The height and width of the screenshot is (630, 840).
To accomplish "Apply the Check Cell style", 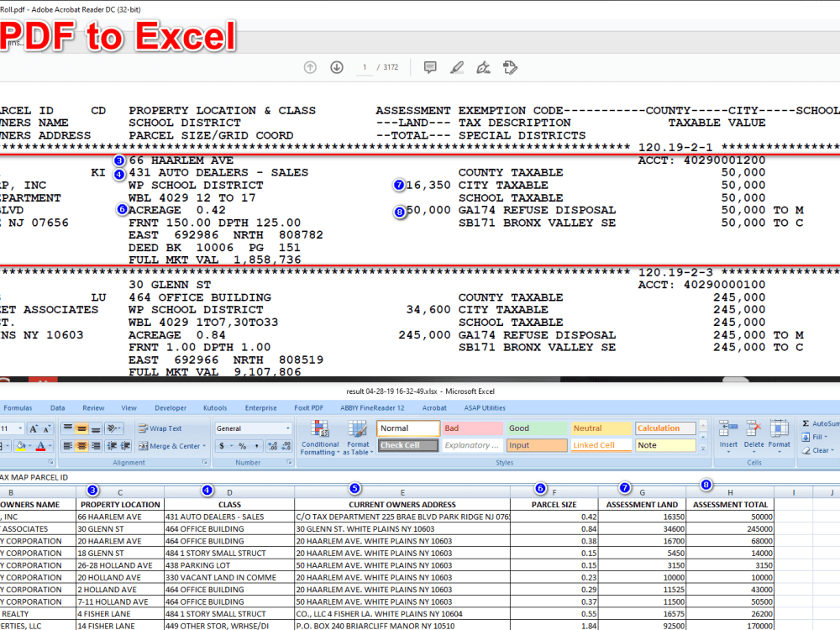I will [408, 445].
